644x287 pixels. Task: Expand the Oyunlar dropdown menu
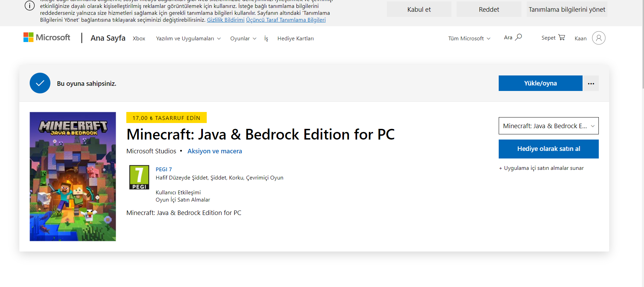[x=243, y=39]
